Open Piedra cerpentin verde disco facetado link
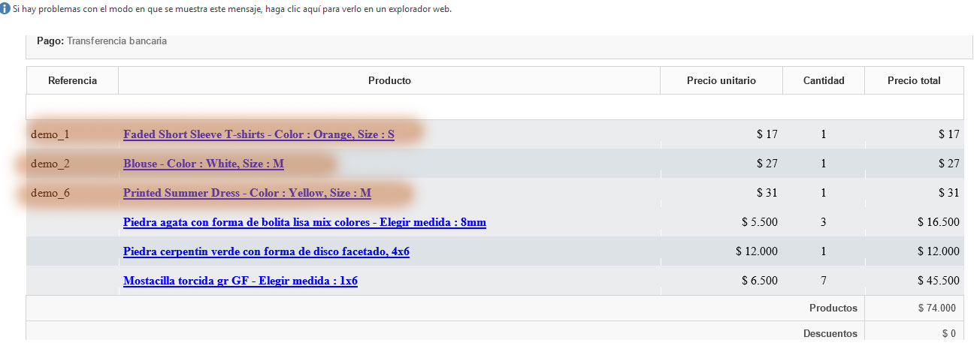This screenshot has width=980, height=346. 266,251
